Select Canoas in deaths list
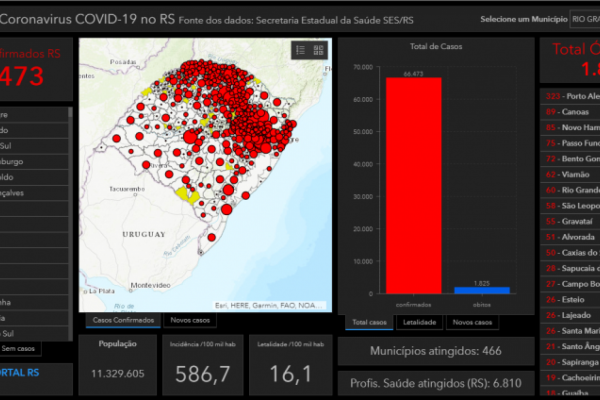Screen dimensions: 600x400 pyautogui.click(x=575, y=112)
